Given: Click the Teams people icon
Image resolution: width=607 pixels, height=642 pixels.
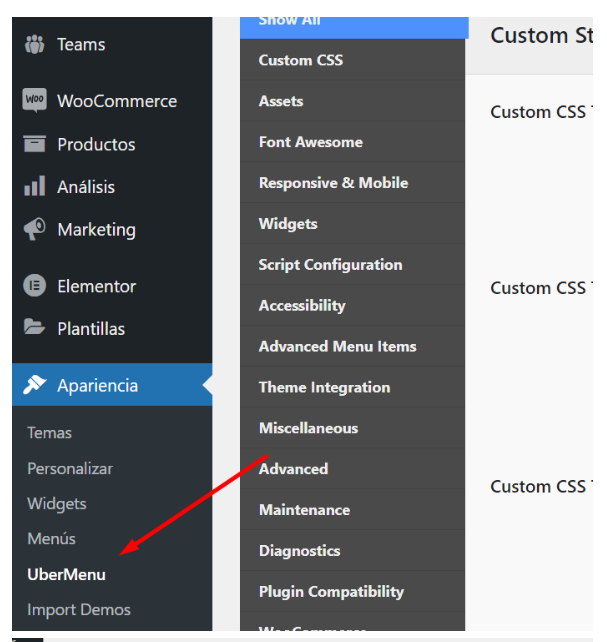Looking at the screenshot, I should pos(34,44).
